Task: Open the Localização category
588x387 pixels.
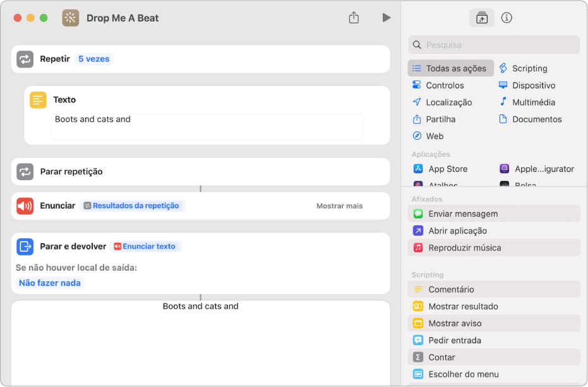Action: pyautogui.click(x=442, y=102)
